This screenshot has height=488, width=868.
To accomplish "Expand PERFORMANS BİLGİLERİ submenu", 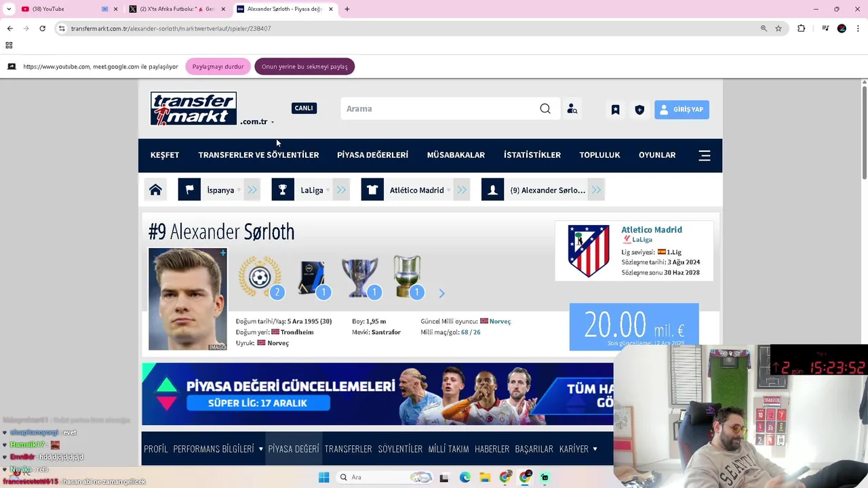I will tap(260, 449).
